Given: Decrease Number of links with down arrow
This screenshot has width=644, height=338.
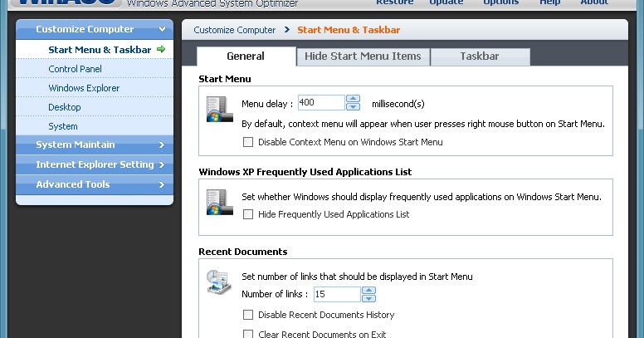Looking at the screenshot, I should [x=368, y=298].
